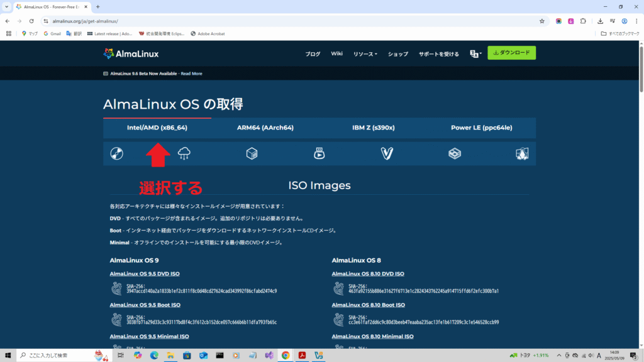644x362 pixels.
Task: Open the Adobe Acrobat bookmark
Action: pos(208,34)
